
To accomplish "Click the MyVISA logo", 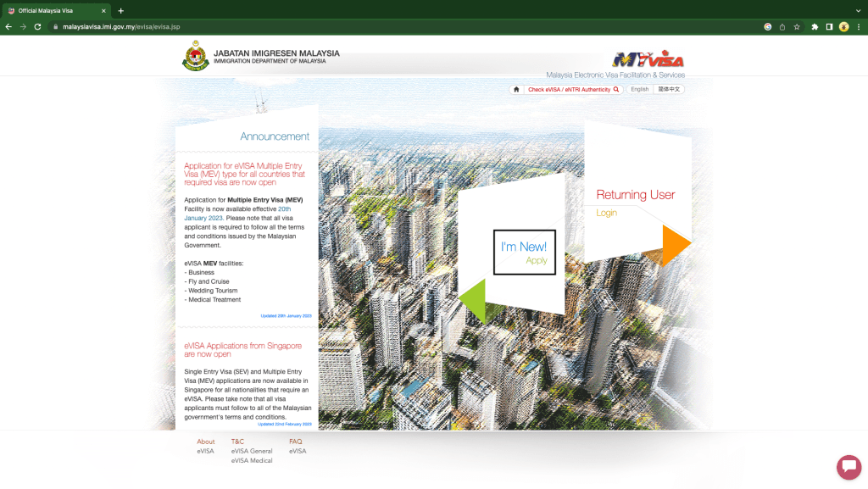I will [648, 59].
